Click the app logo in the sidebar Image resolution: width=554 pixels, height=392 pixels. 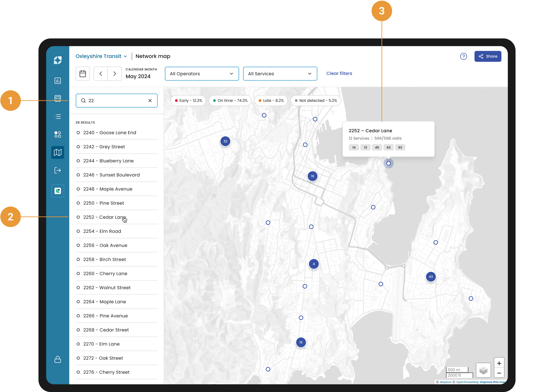tap(57, 60)
